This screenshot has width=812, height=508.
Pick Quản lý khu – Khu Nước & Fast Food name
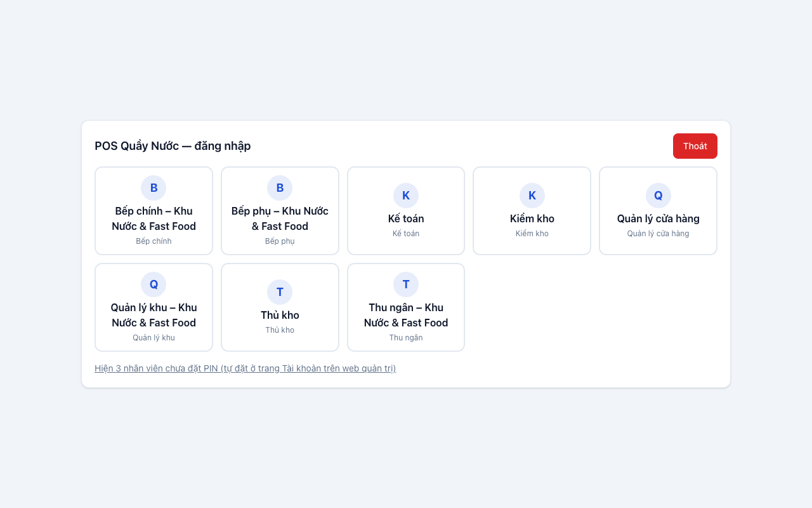pos(154,315)
